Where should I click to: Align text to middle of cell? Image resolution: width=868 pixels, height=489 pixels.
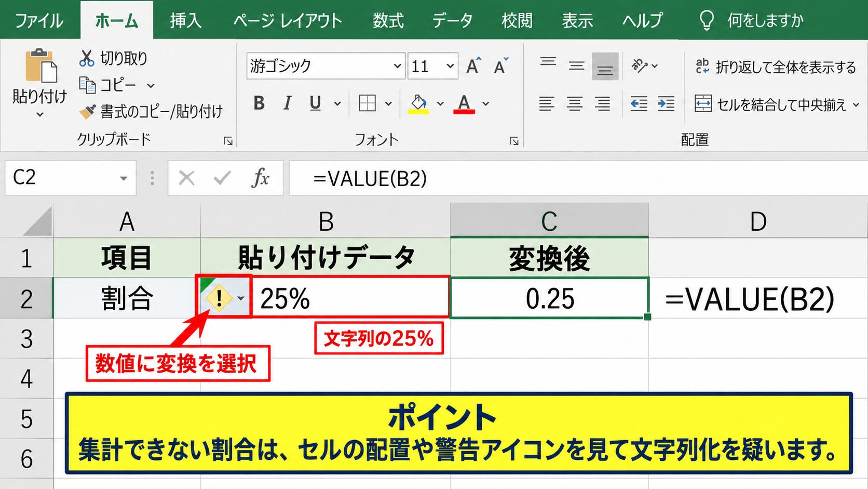pos(576,66)
